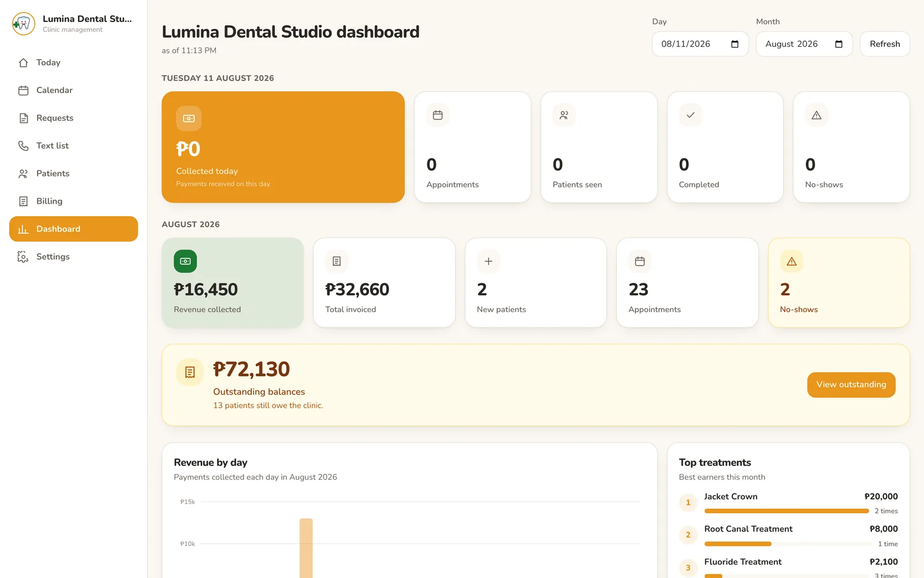Navigate to Text list
Viewport: 924px width, 578px height.
(x=73, y=146)
